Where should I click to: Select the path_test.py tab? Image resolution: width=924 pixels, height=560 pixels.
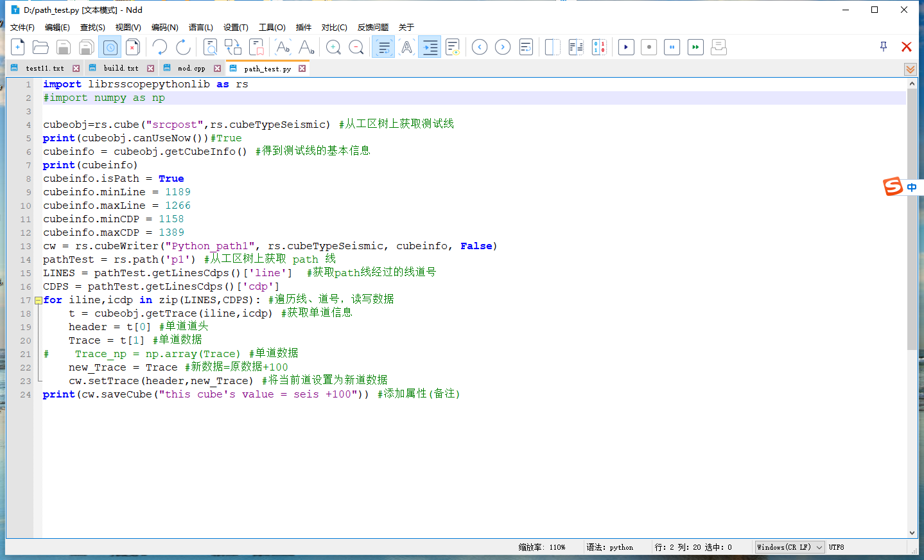267,68
